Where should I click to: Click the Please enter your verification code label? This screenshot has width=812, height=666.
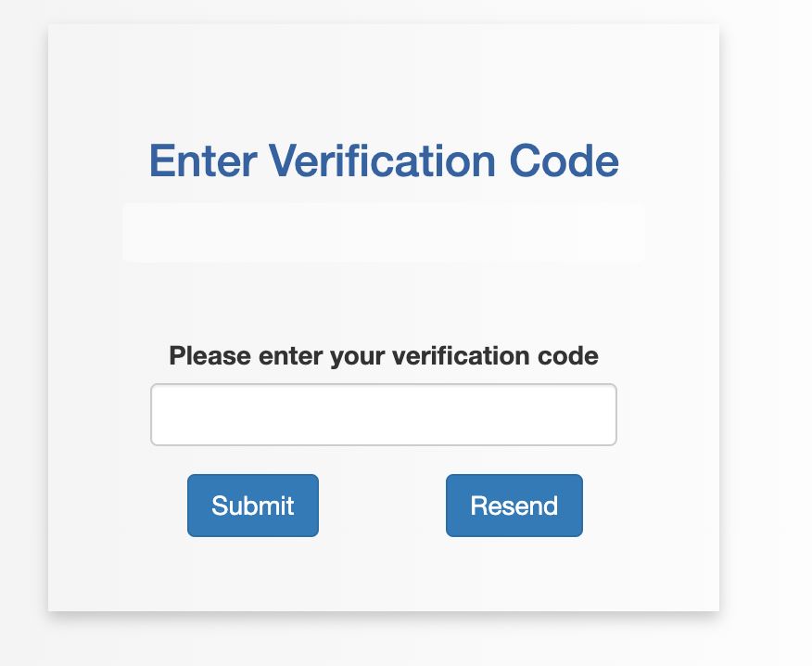coord(383,355)
